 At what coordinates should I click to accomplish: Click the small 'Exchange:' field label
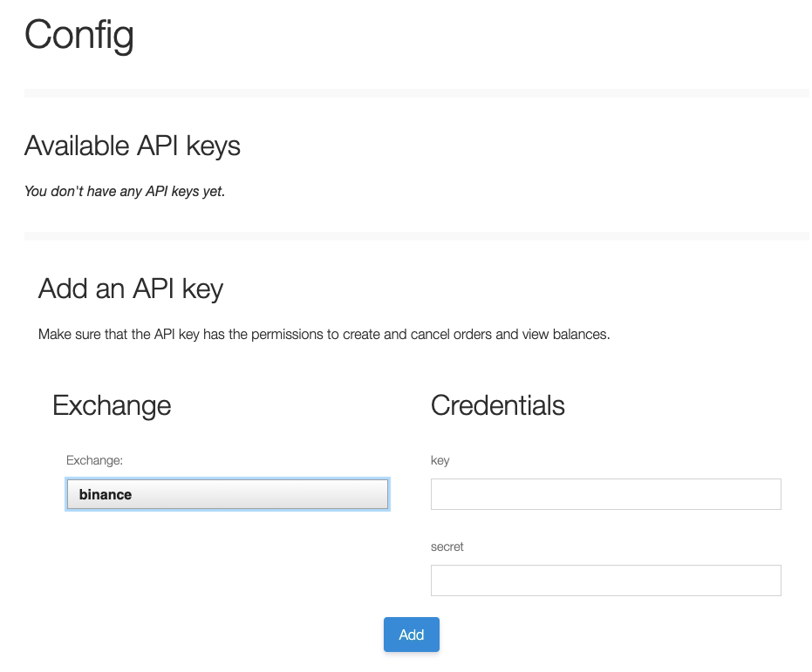94,460
